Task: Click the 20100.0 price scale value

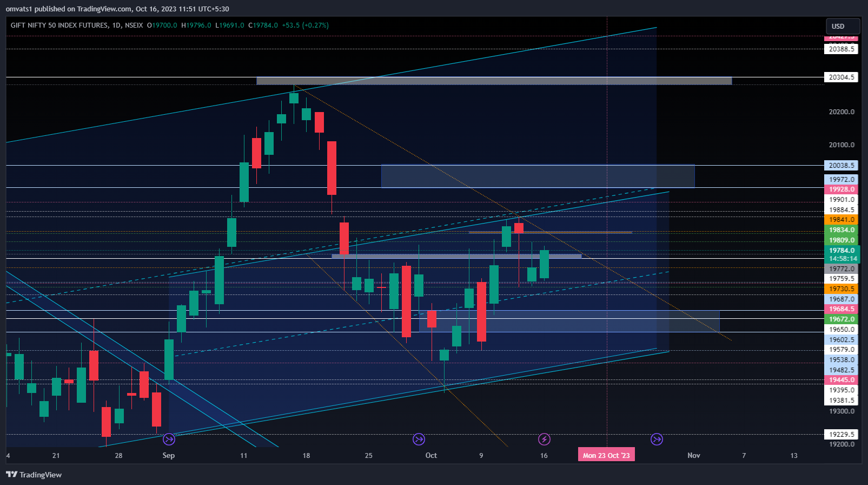Action: click(x=842, y=145)
